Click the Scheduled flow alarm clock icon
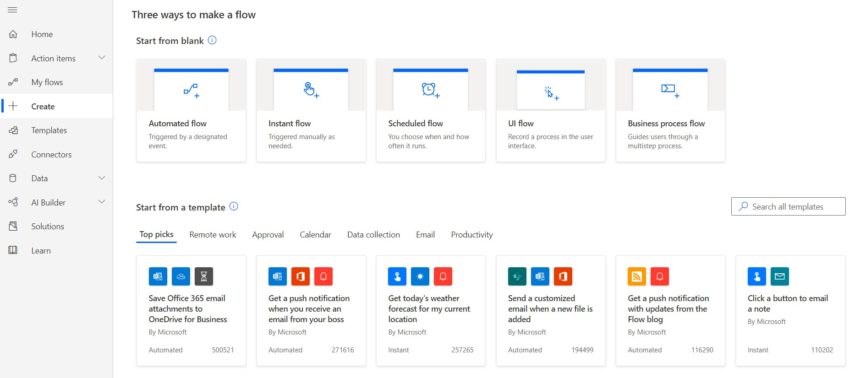The image size is (860, 378). coord(431,91)
